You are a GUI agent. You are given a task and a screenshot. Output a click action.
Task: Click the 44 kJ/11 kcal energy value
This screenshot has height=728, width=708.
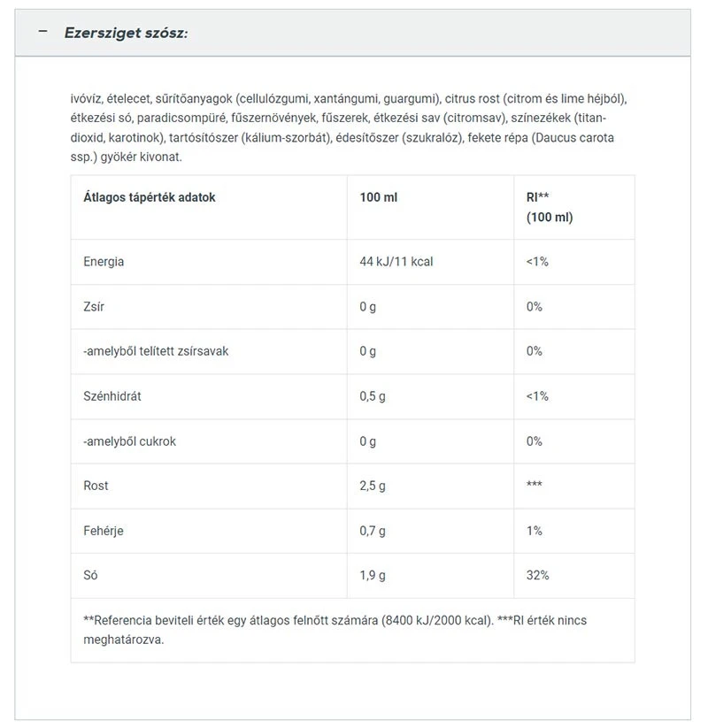(x=396, y=262)
